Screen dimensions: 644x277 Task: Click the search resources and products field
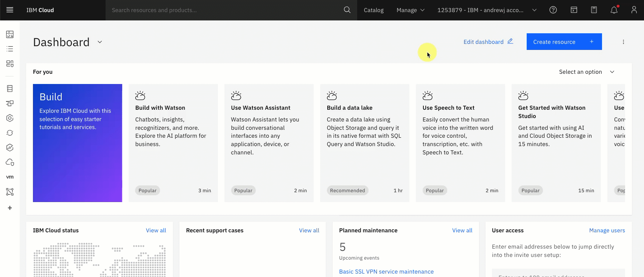(224, 10)
